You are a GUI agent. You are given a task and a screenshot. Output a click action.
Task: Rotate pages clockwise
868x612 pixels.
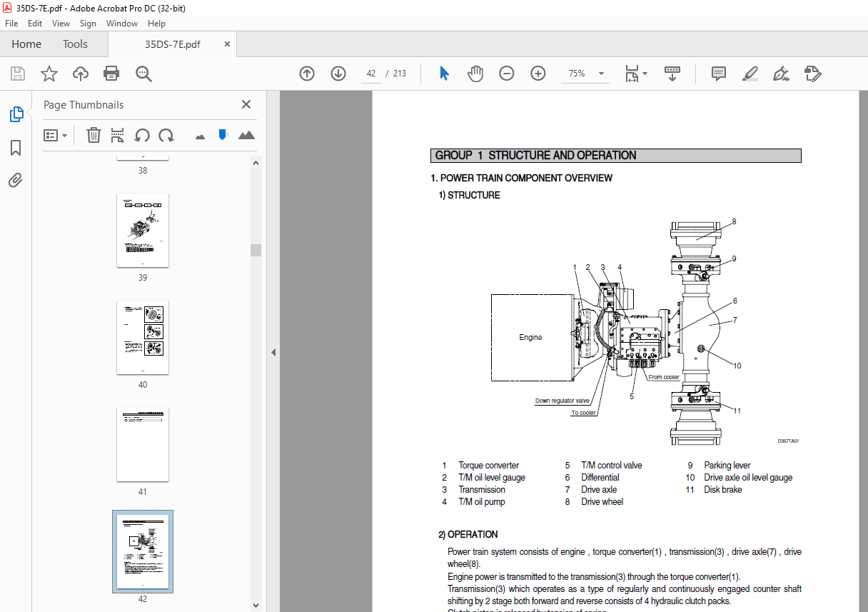tap(166, 135)
